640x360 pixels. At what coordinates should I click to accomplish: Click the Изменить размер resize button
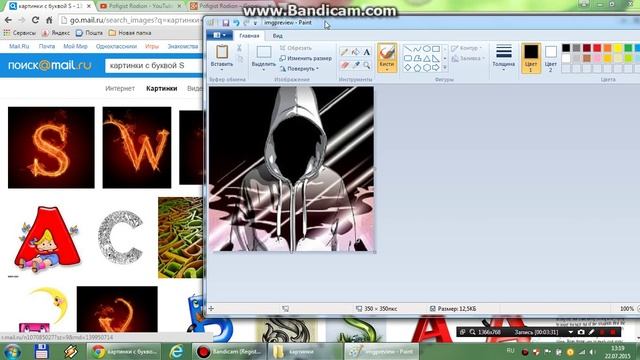tap(306, 58)
